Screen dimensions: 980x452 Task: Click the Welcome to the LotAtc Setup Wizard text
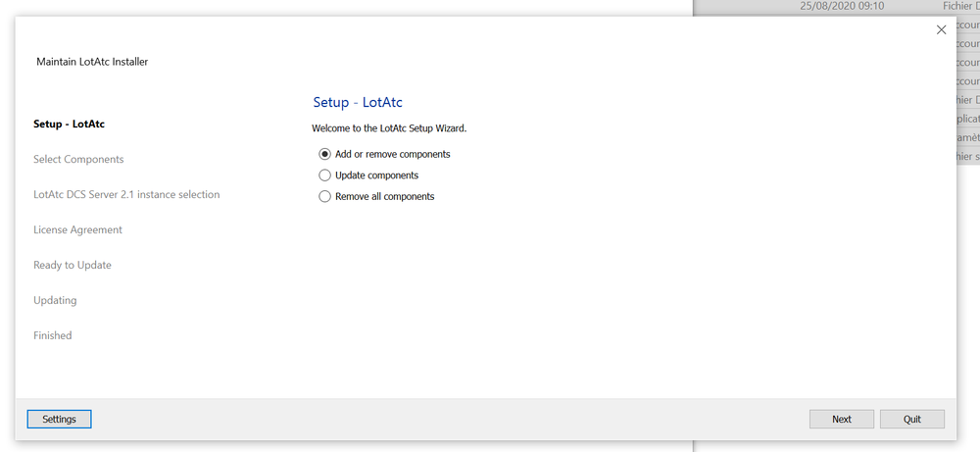tap(389, 128)
